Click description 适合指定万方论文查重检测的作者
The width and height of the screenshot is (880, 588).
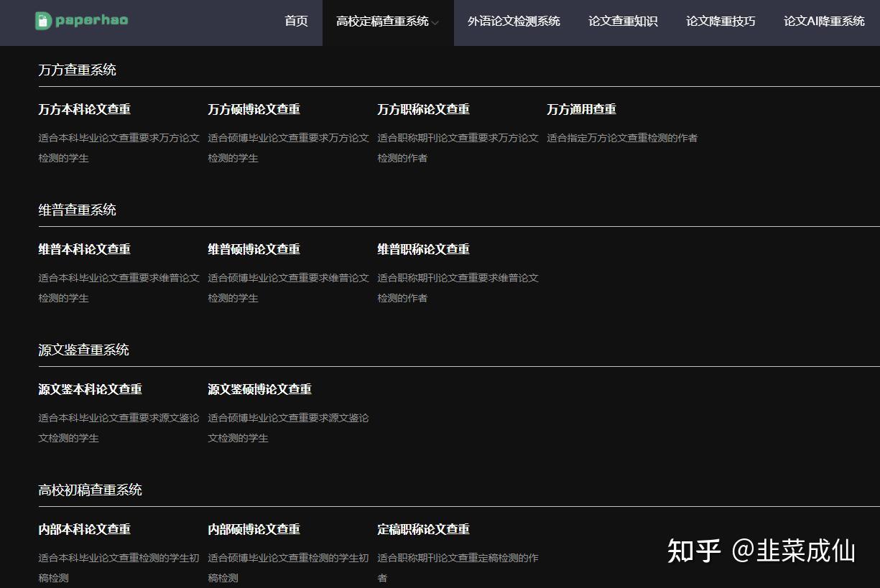[x=622, y=138]
